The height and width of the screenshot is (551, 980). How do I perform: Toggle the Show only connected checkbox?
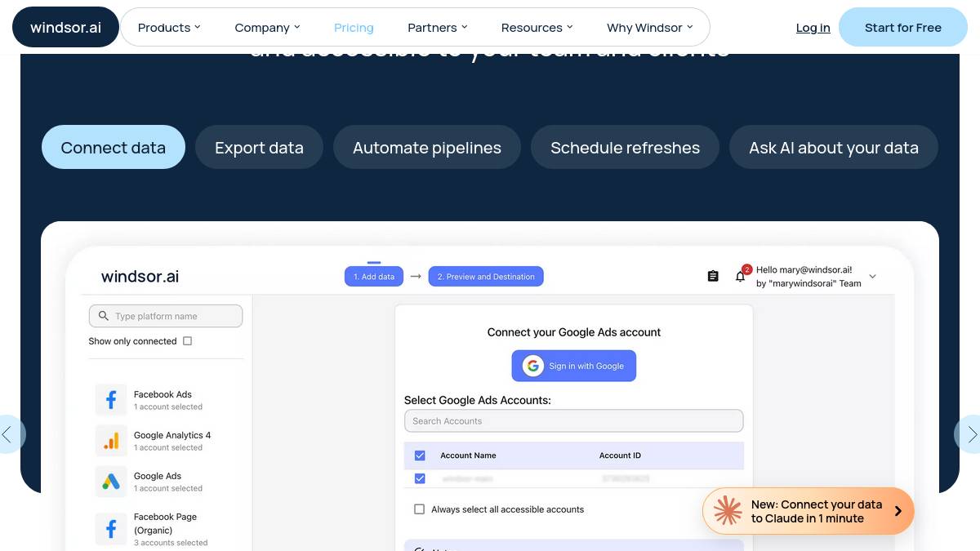click(187, 341)
